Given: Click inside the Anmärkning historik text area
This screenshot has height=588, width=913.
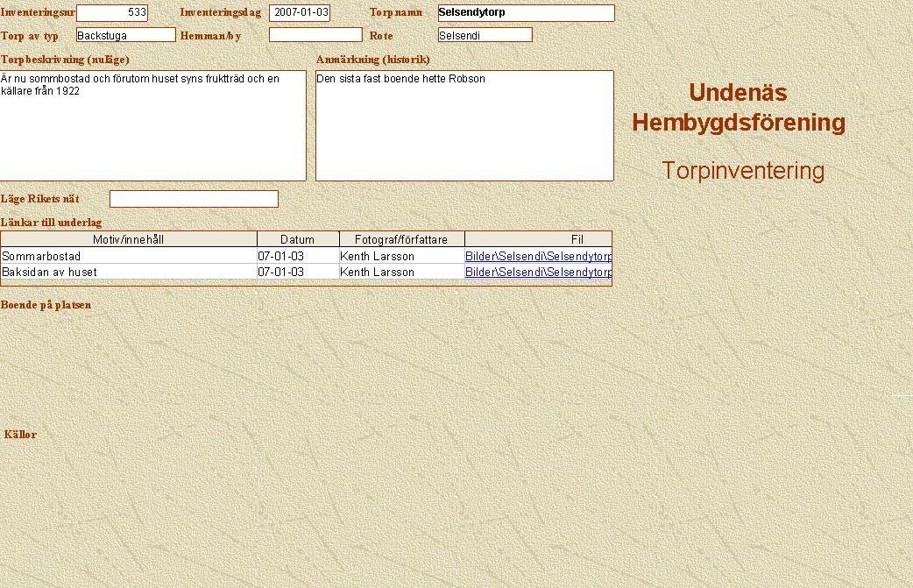Looking at the screenshot, I should [x=464, y=125].
